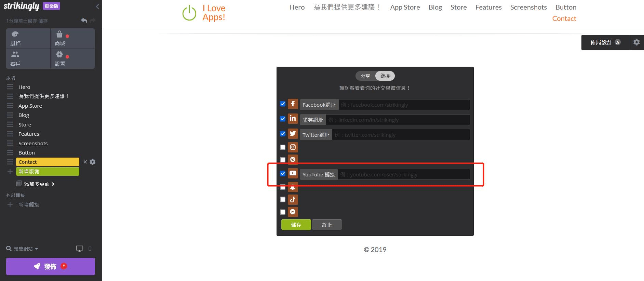
Task: Enable the TikTok checkbox
Action: (x=283, y=200)
